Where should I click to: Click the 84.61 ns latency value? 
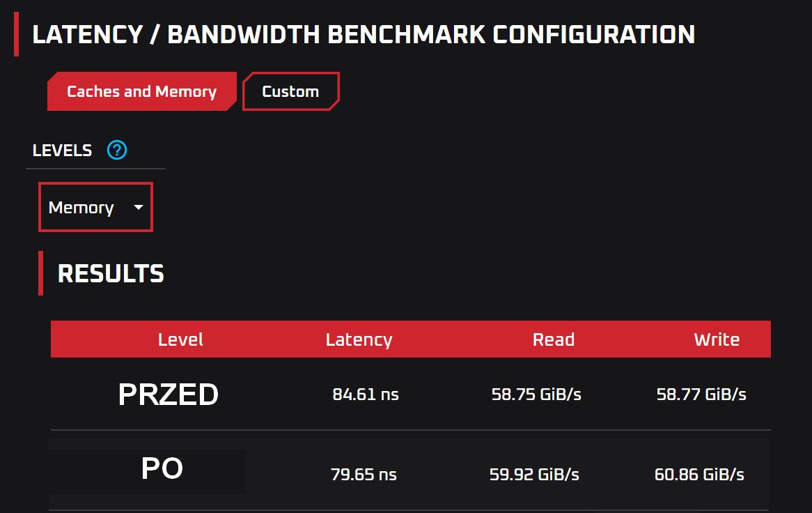(366, 395)
